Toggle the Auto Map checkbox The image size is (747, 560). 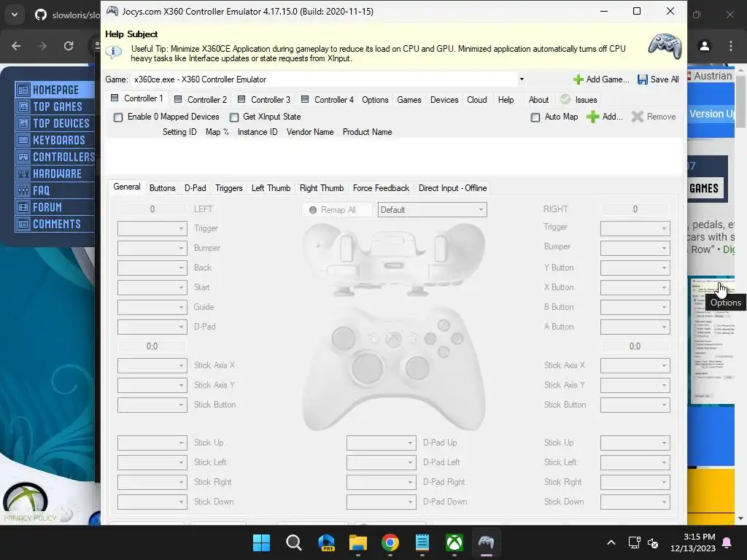pyautogui.click(x=535, y=117)
